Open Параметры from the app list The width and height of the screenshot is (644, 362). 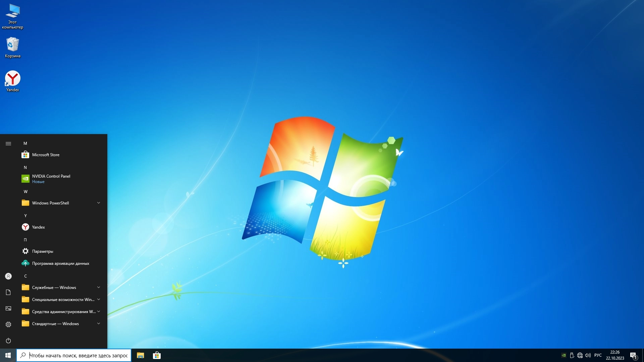pyautogui.click(x=43, y=251)
